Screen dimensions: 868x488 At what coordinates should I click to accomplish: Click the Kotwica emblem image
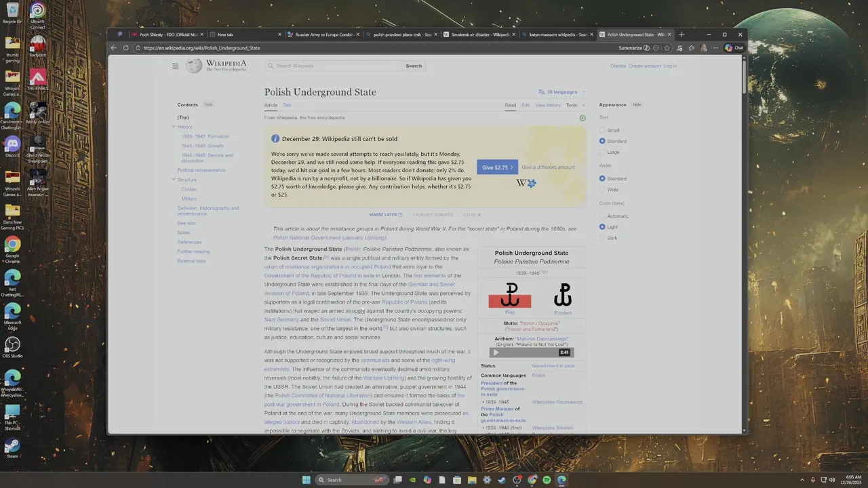[x=563, y=296]
